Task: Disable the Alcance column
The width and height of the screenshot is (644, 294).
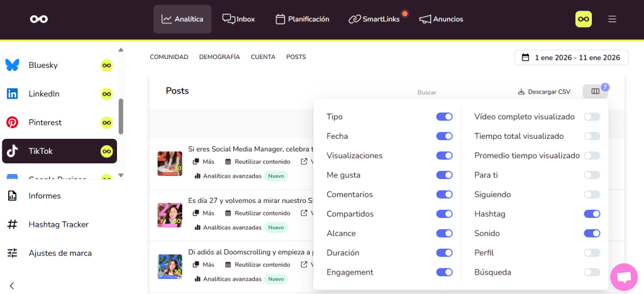Action: coord(445,233)
